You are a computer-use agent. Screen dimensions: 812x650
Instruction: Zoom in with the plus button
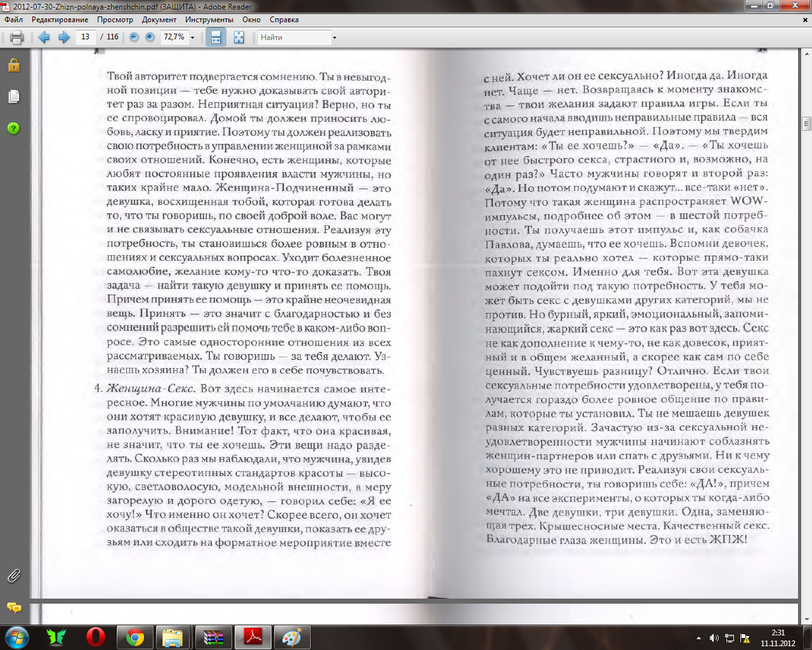[150, 37]
